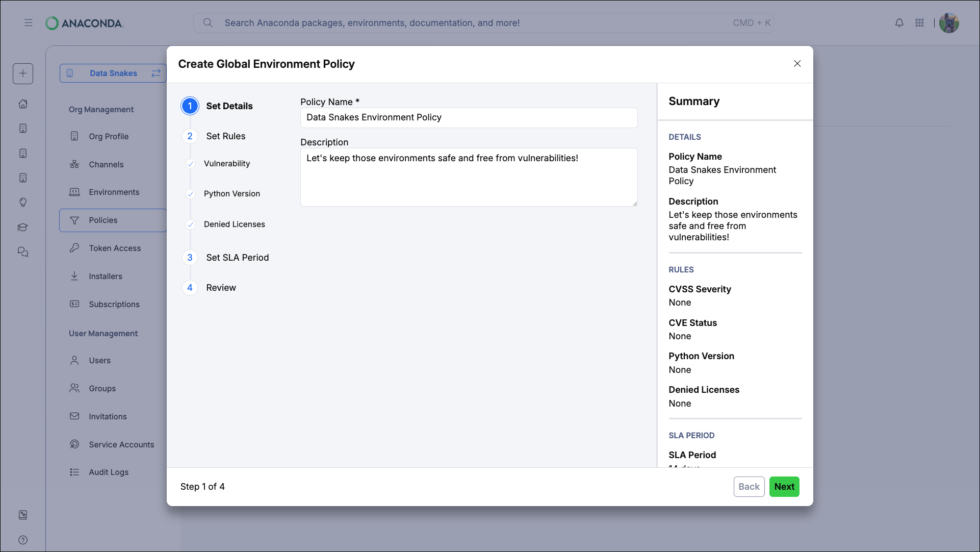Click the CVE Status summary label

(692, 323)
